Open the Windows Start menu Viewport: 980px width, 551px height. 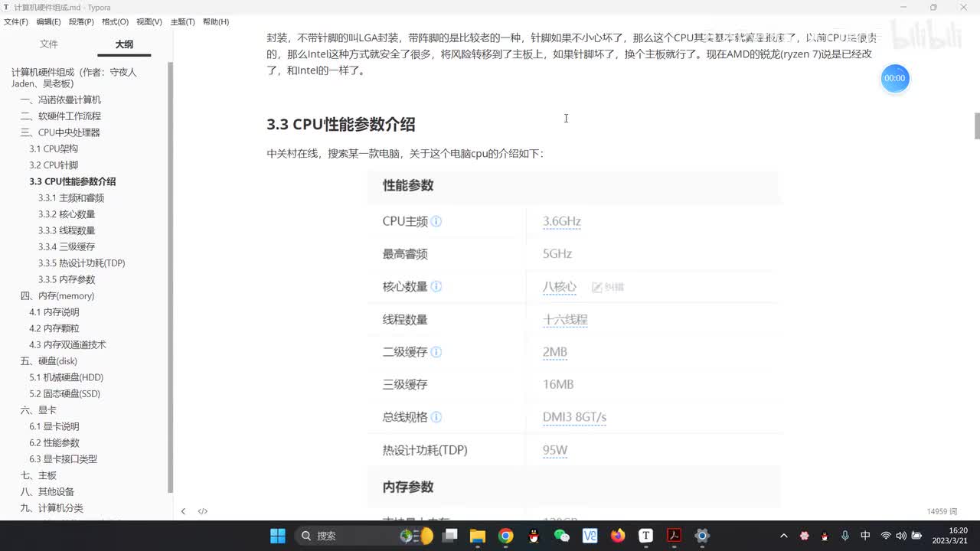click(x=278, y=536)
